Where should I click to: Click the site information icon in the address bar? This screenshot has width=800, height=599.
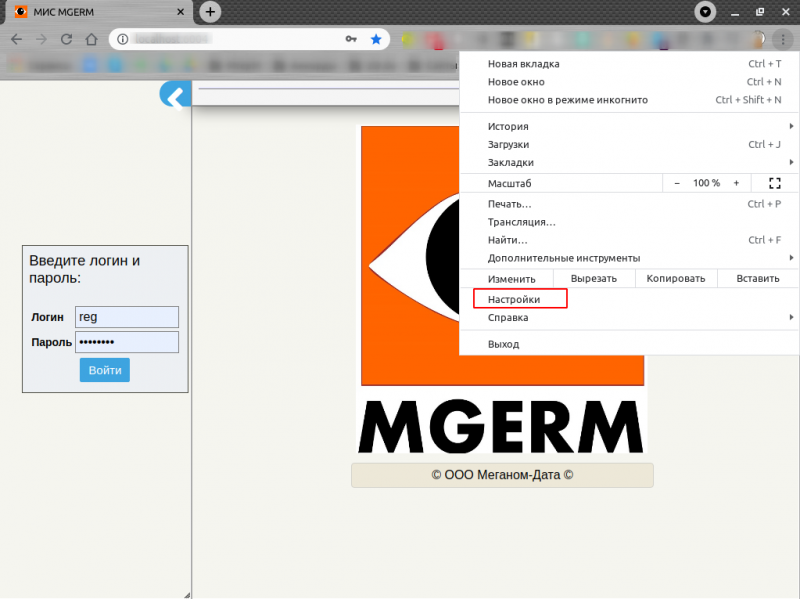pos(122,39)
